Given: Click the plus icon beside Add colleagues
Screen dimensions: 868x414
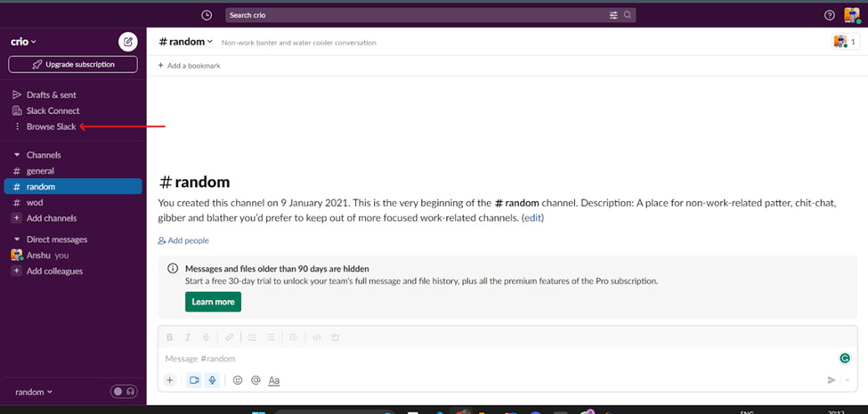Looking at the screenshot, I should (x=17, y=272).
